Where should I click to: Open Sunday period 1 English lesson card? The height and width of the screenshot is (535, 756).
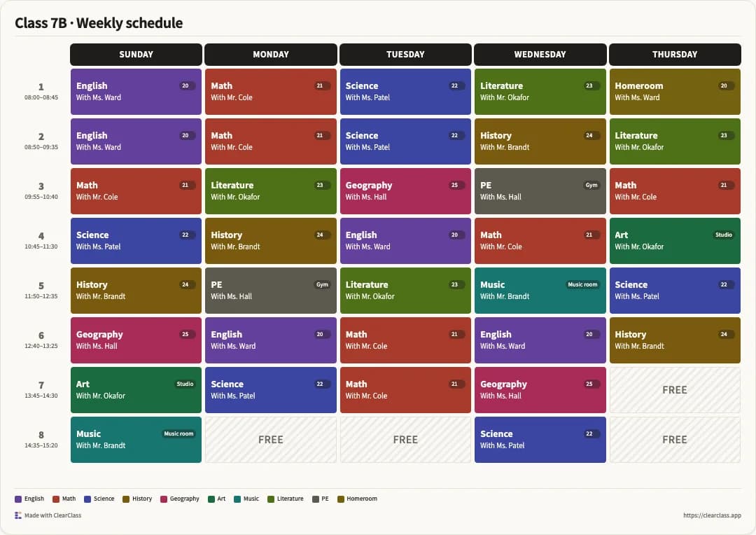136,92
